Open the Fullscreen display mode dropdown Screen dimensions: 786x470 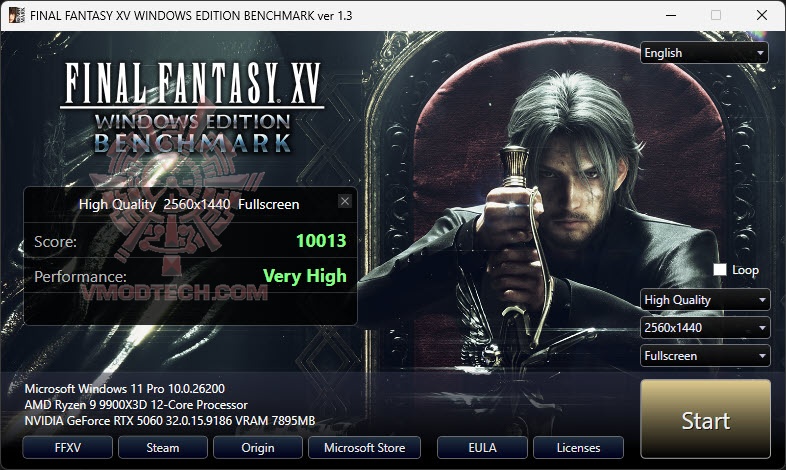click(x=705, y=356)
